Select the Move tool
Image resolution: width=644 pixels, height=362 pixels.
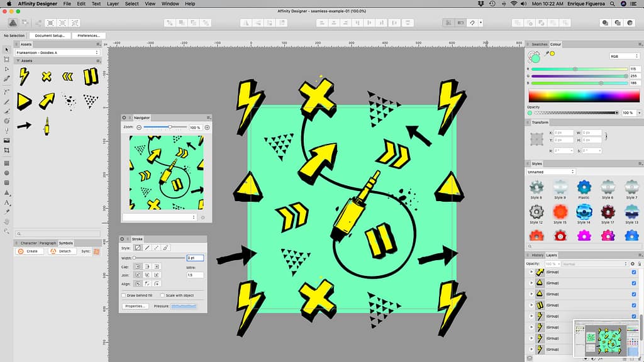[x=6, y=49]
